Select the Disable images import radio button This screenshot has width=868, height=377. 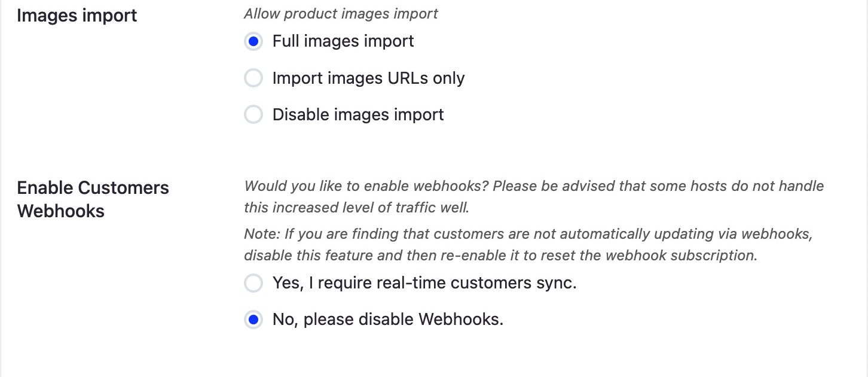point(253,115)
